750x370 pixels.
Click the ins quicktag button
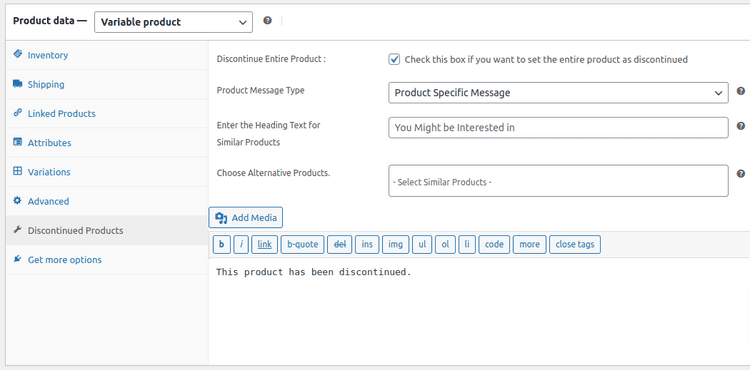[367, 244]
